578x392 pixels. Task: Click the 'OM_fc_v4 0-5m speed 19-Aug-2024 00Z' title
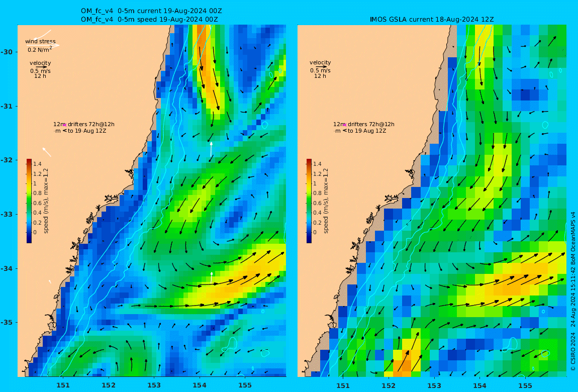click(149, 19)
